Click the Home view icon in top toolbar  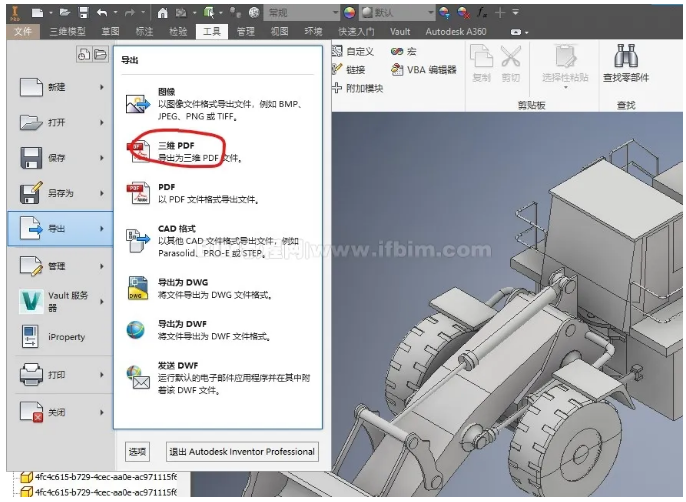pos(162,13)
